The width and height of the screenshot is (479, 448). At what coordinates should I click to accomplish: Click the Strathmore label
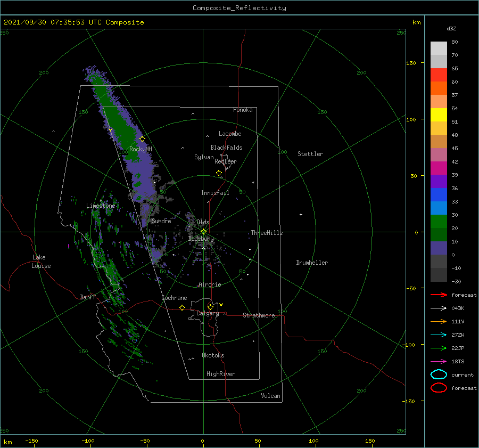[x=259, y=315]
